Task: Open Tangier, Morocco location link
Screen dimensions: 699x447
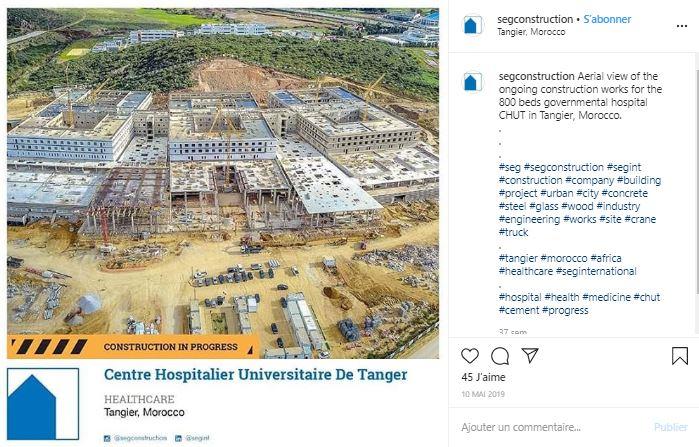Action: tap(531, 32)
